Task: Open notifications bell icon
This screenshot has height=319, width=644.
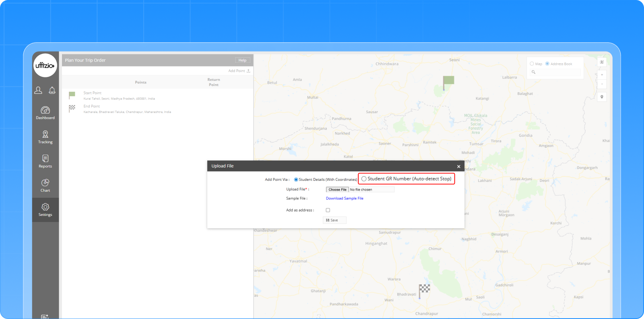Action: [x=52, y=90]
